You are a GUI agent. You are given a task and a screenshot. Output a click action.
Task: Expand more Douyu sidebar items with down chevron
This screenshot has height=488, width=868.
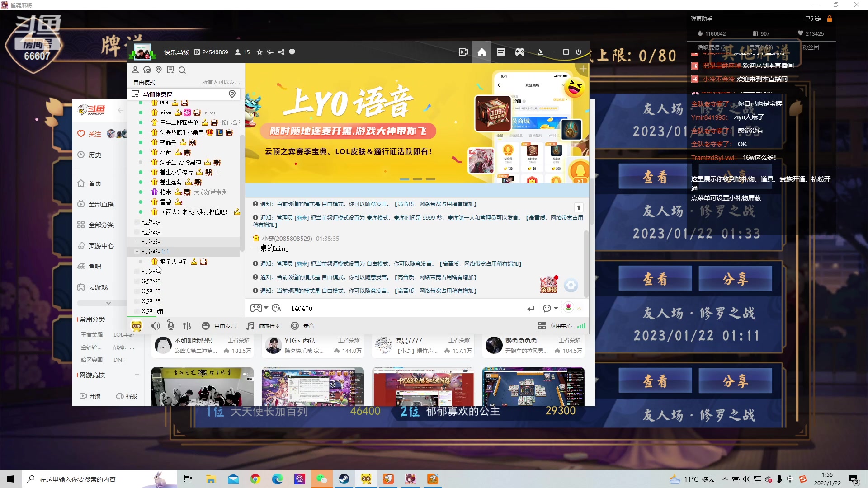pos(108,303)
